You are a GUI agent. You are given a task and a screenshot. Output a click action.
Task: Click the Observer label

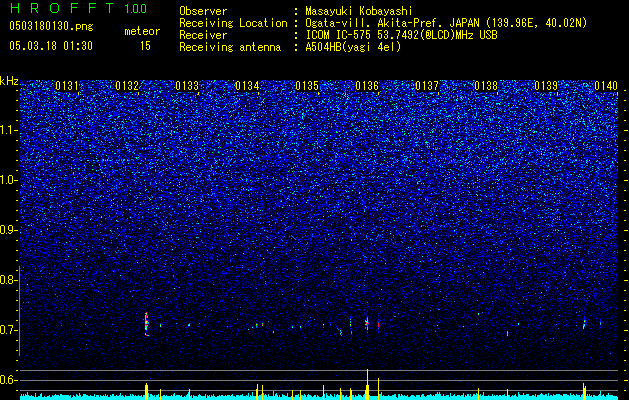[x=203, y=11]
